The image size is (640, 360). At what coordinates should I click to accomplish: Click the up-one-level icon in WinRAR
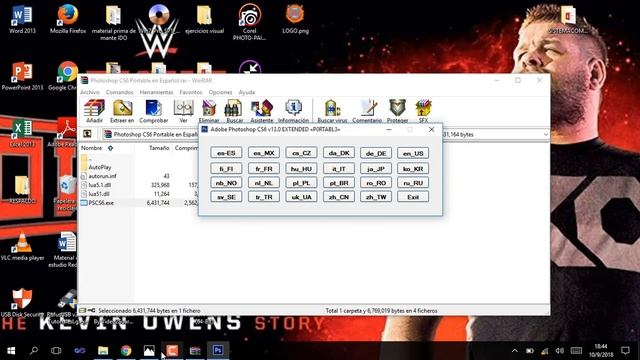(x=87, y=134)
